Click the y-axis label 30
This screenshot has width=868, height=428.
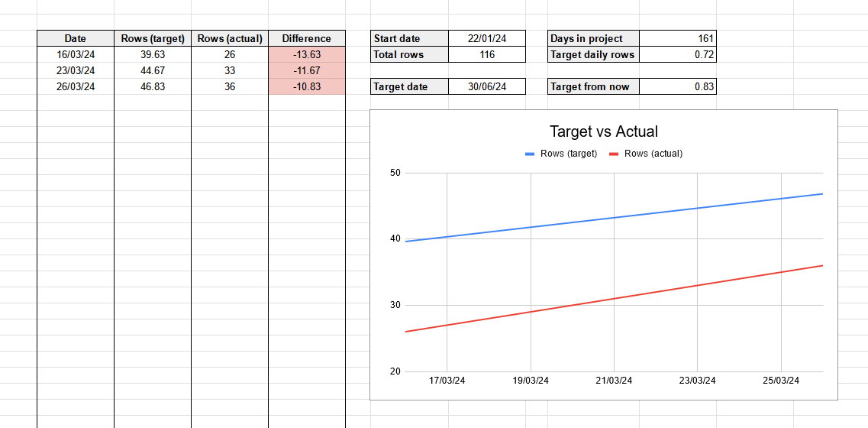click(394, 306)
